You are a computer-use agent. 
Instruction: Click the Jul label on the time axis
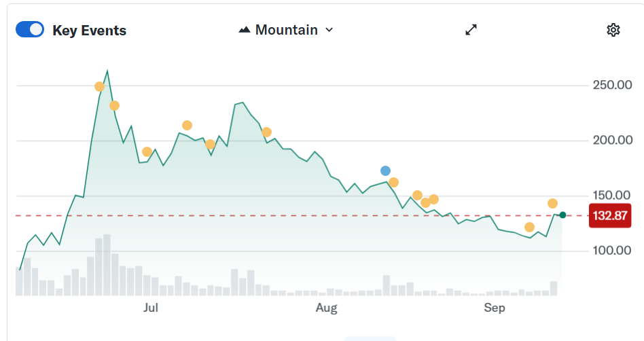point(151,308)
